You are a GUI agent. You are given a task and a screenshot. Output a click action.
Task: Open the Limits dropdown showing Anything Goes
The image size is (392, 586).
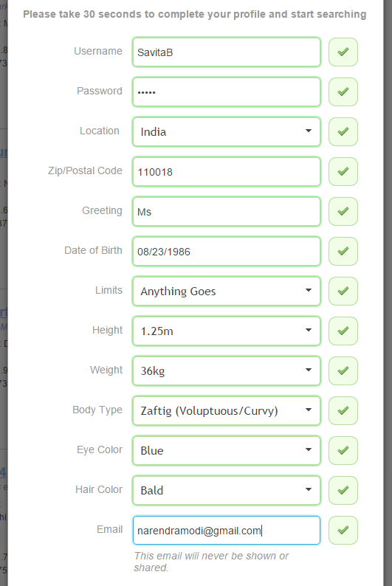pyautogui.click(x=227, y=291)
